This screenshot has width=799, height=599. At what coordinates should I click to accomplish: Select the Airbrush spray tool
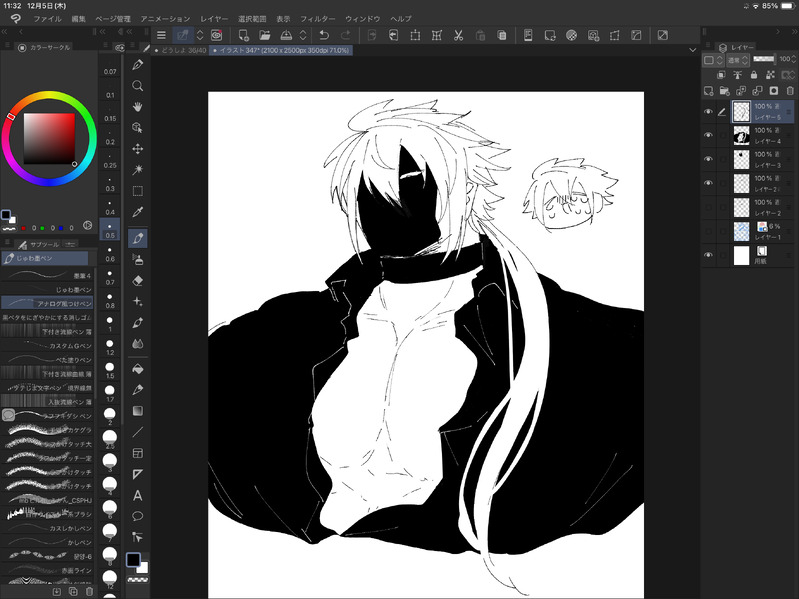tap(138, 260)
